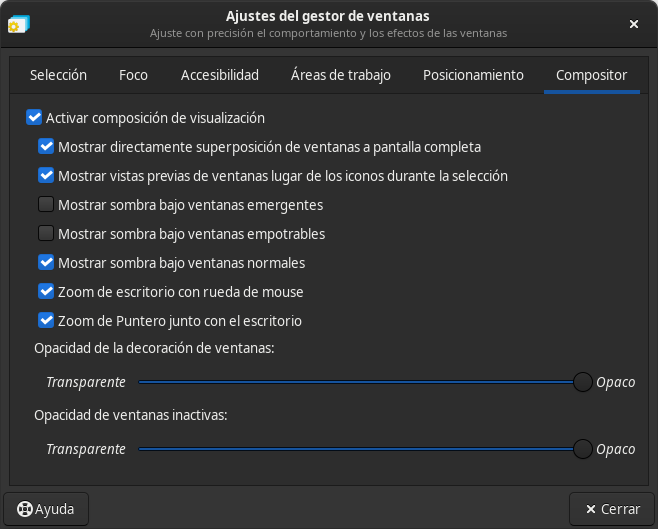Uncheck Zoom de Puntero junto con escritorio
The image size is (658, 529).
(46, 321)
